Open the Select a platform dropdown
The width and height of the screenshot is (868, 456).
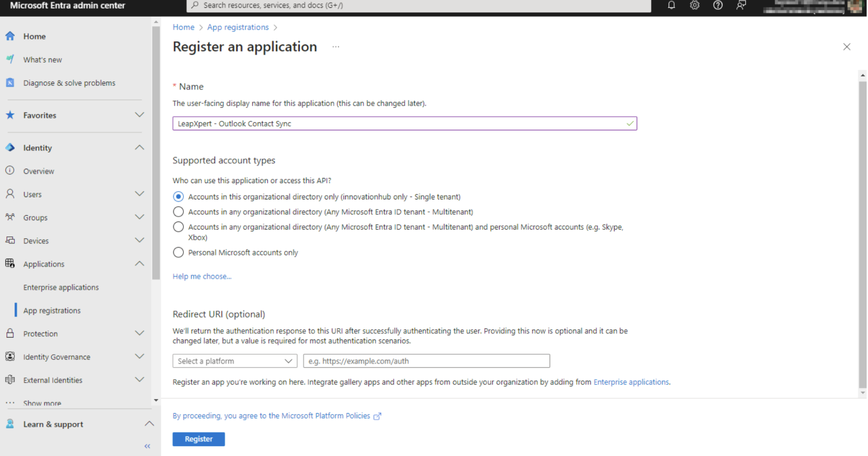pos(235,361)
